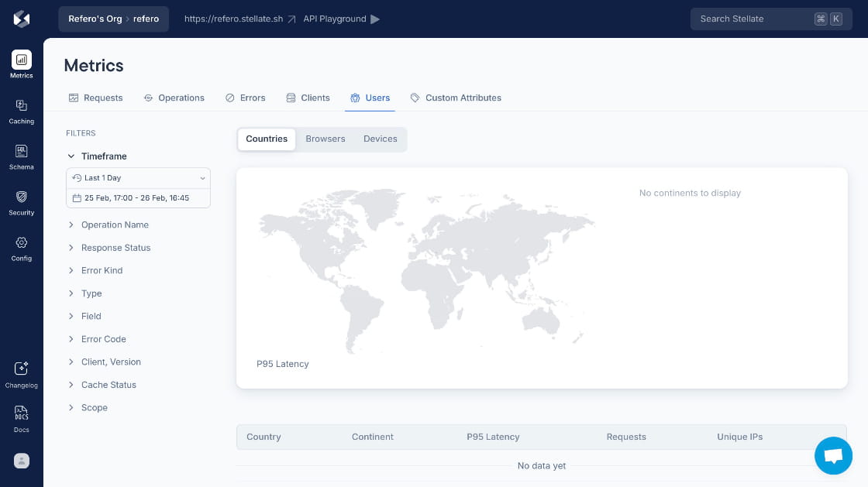Viewport: 868px width, 487px height.
Task: Go to Security section in sidebar
Action: coord(22,202)
